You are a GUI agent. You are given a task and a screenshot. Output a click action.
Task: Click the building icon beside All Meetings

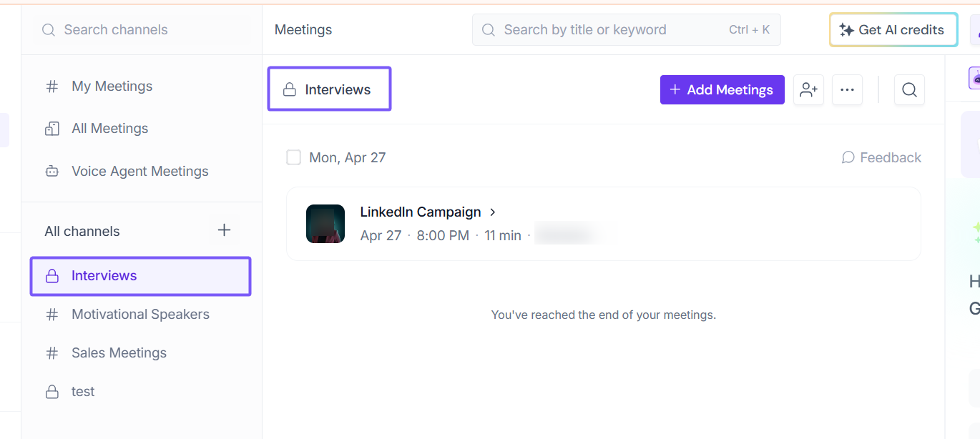click(52, 129)
